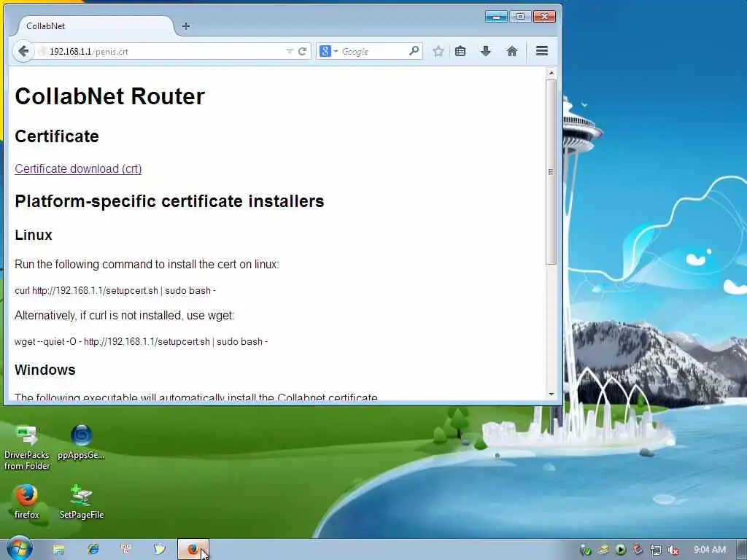
Task: Open the Windows Start orb
Action: click(x=20, y=548)
